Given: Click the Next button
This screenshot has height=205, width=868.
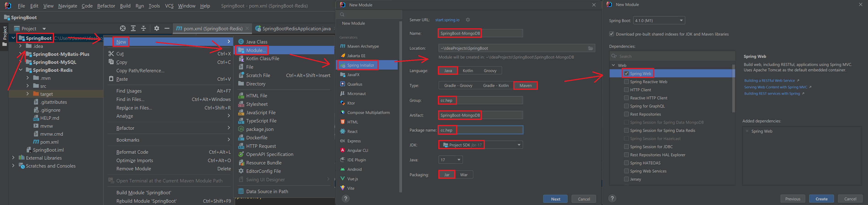Looking at the screenshot, I should [555, 199].
